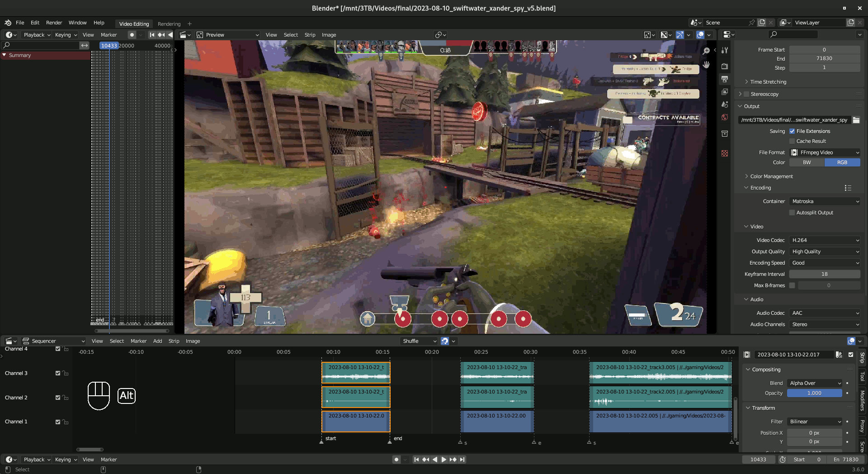Image resolution: width=868 pixels, height=474 pixels.
Task: Select RGB as the output color
Action: click(x=842, y=162)
